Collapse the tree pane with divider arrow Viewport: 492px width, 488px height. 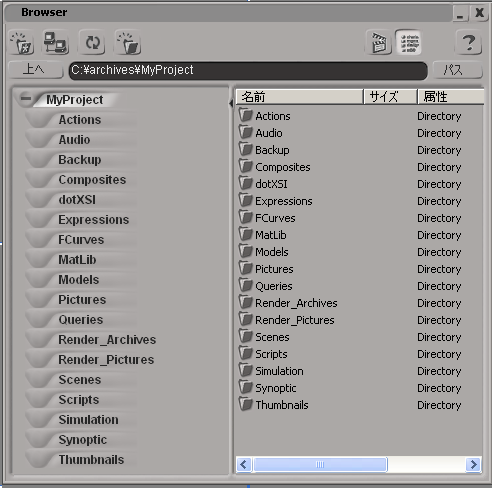[231, 104]
